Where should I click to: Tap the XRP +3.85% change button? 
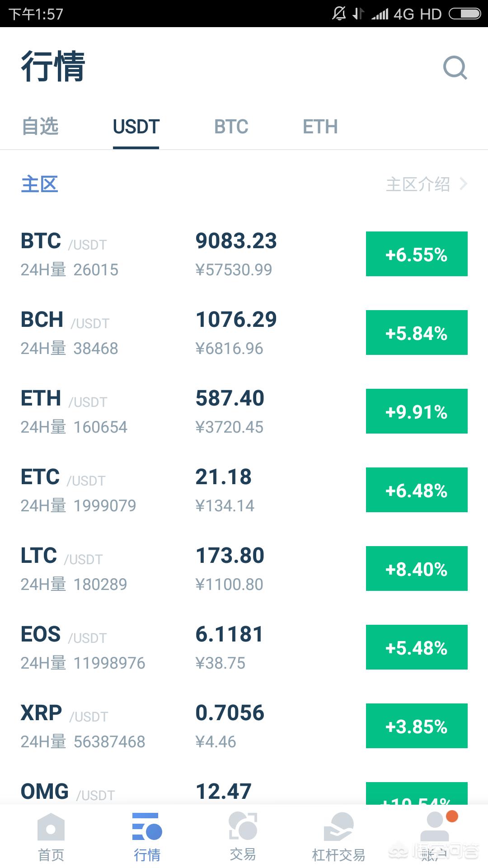[x=416, y=726]
